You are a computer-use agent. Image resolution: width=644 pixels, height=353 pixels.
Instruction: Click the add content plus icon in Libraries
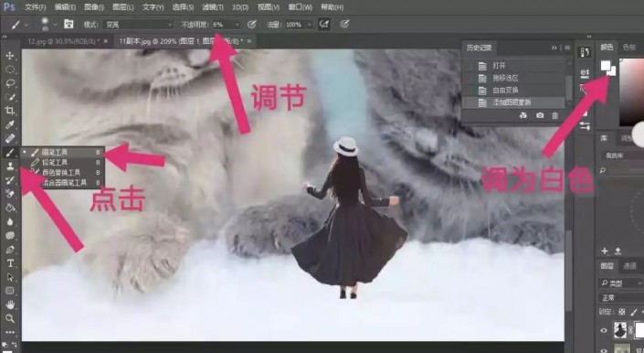[x=605, y=251]
